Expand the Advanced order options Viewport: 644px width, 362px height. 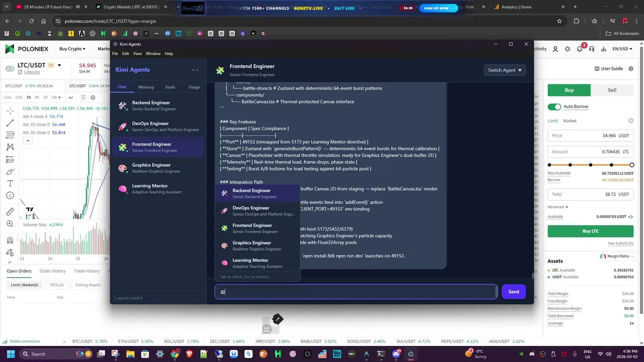pos(557,207)
